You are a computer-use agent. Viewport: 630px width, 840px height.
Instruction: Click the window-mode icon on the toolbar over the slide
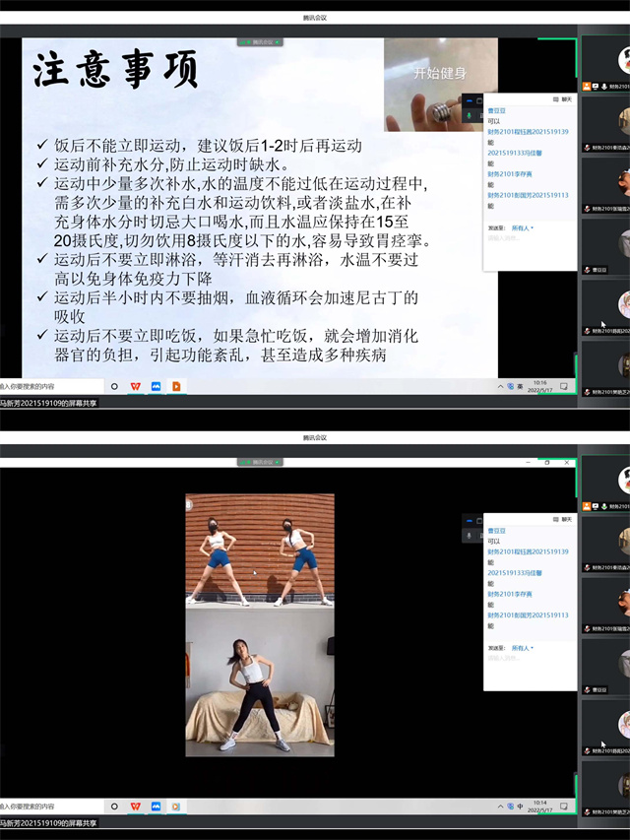point(479,100)
